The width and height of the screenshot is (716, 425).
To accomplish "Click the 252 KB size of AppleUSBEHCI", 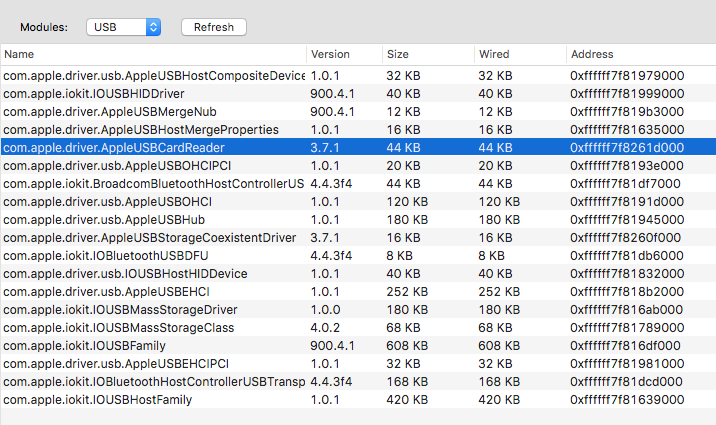I will (407, 292).
